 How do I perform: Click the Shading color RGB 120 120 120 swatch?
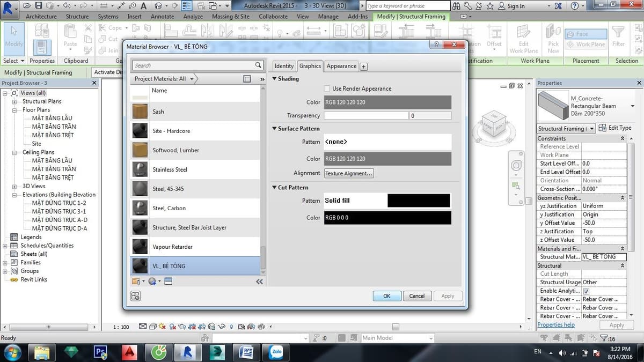click(x=387, y=102)
